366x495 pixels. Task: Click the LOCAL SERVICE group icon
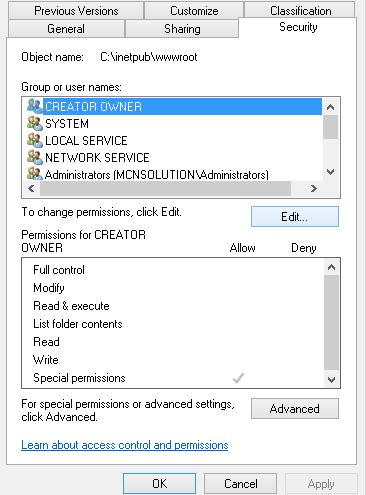tap(35, 140)
